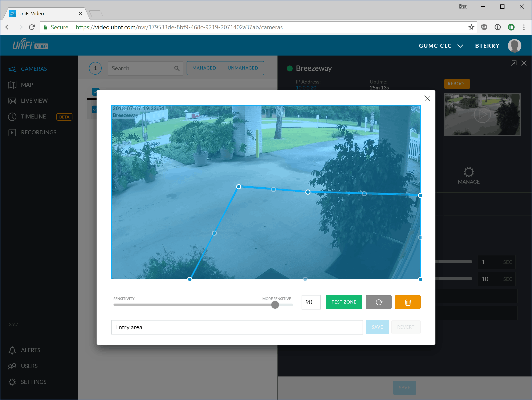Click the Ben Chrome profile button
Viewport: 532px width, 400px height.
pos(463,7)
